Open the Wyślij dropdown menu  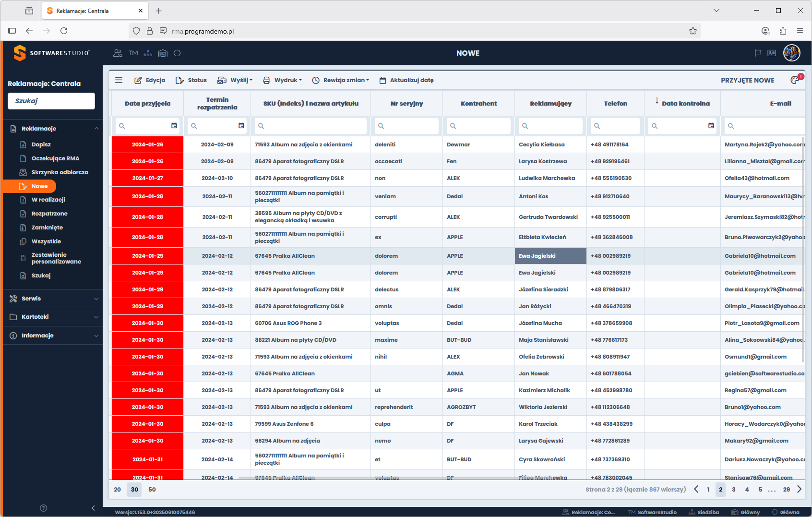point(235,80)
